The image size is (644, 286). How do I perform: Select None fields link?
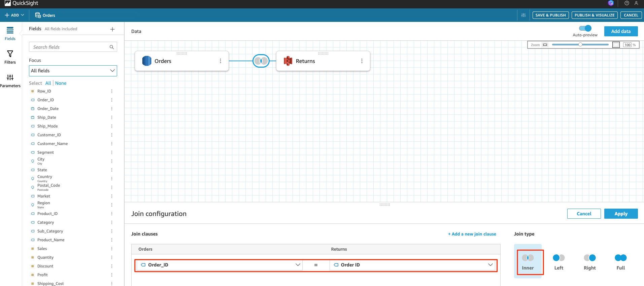61,83
